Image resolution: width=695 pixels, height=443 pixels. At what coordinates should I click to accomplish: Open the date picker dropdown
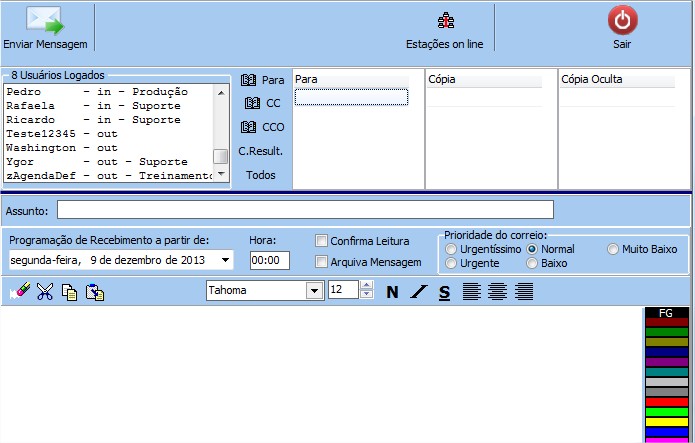225,260
